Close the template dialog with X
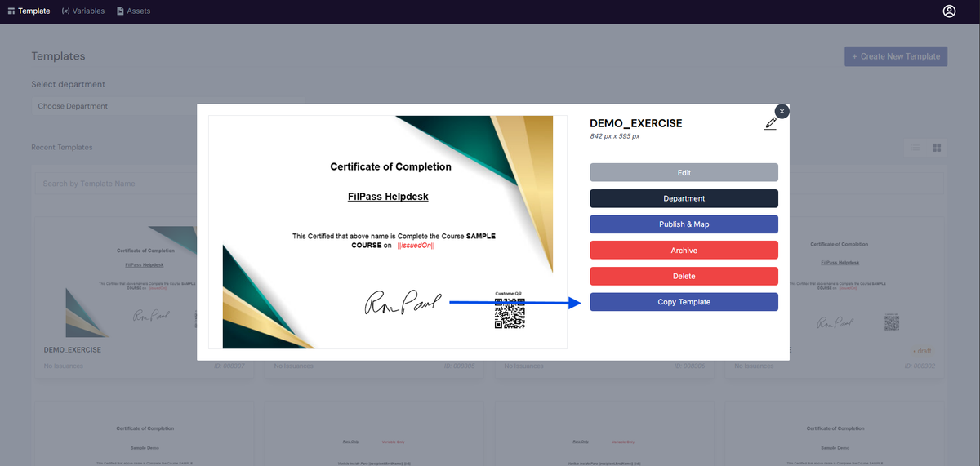Screen dimensions: 980x466 [x=782, y=111]
